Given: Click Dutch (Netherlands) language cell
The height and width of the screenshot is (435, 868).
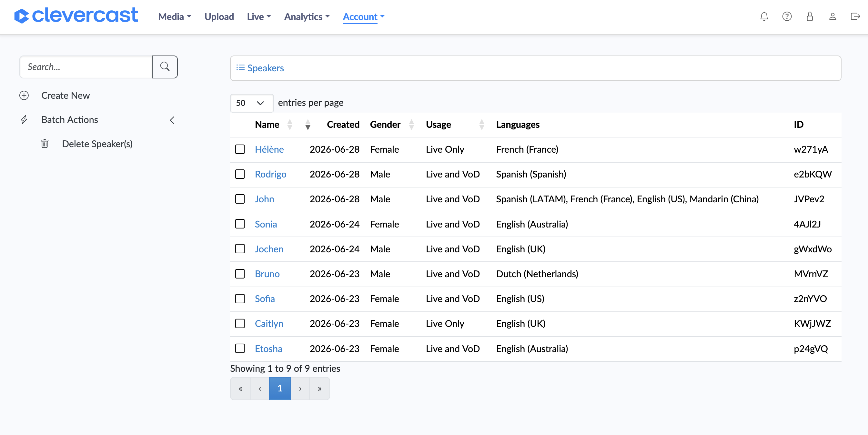Looking at the screenshot, I should [x=537, y=274].
